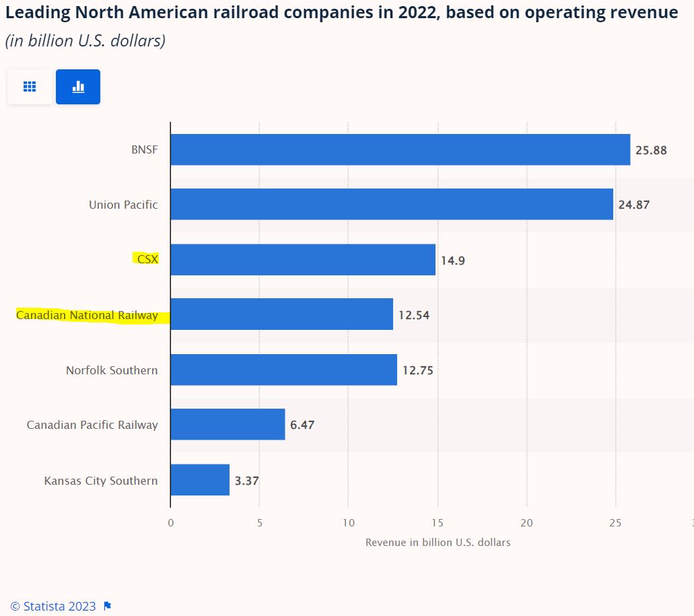Select the bar chart view button
Viewport: 694px width, 616px height.
click(x=78, y=87)
